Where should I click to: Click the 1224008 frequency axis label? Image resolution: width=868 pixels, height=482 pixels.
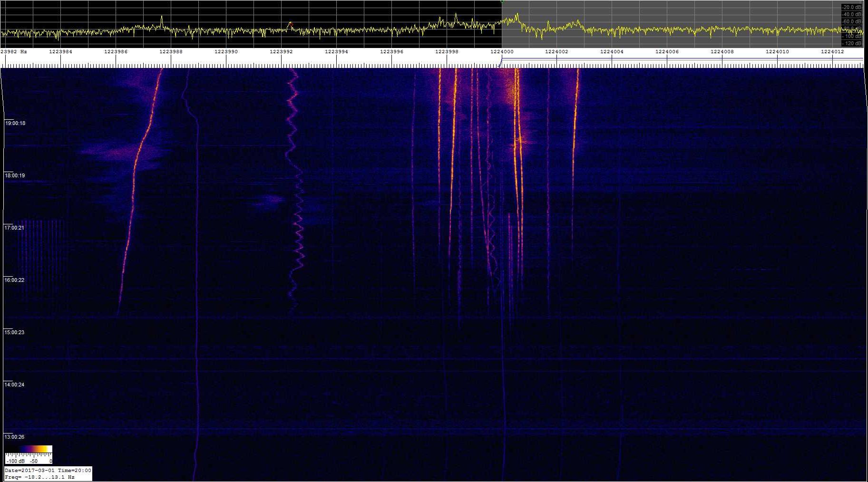coord(722,52)
